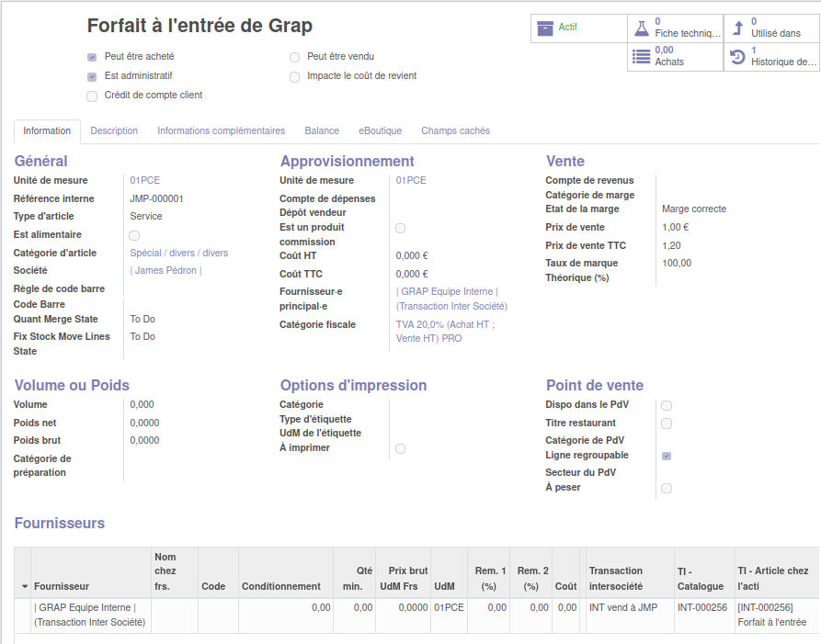Open Fiche technique via flask icon

[x=642, y=28]
